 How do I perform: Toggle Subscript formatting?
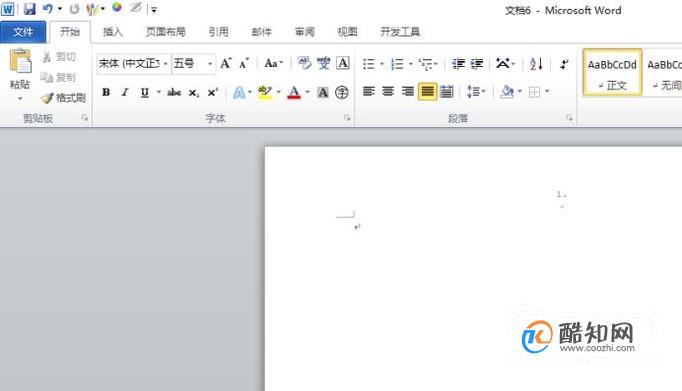(x=194, y=93)
